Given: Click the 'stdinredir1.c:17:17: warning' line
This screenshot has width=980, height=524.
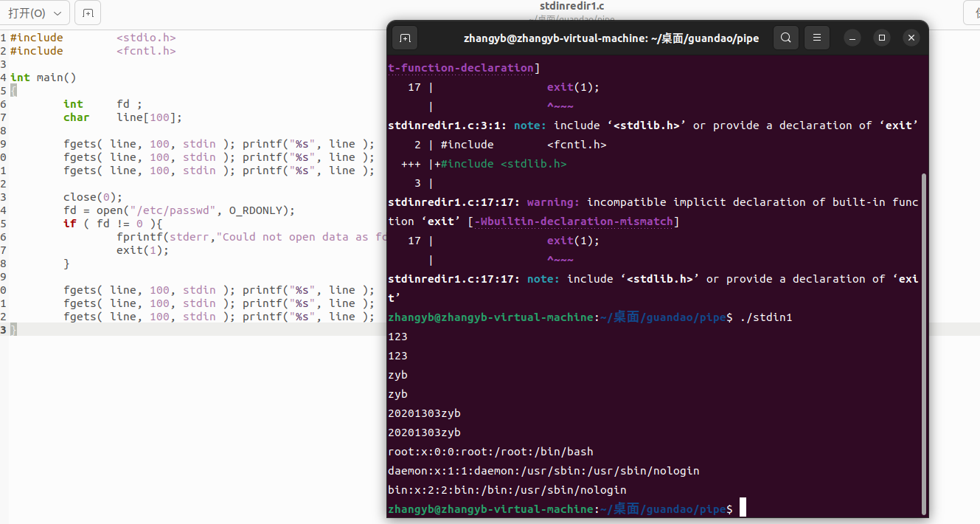Looking at the screenshot, I should (x=653, y=202).
